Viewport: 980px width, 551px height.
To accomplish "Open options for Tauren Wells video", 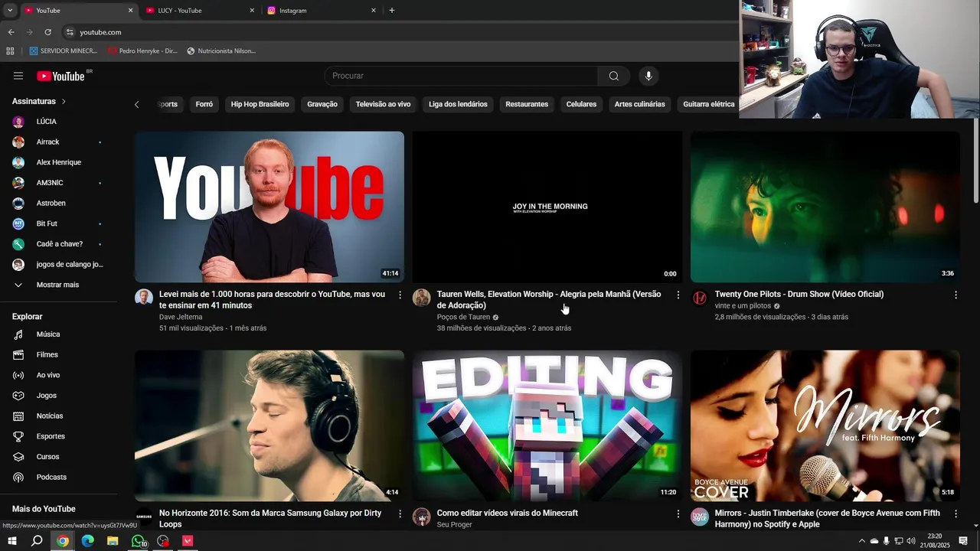I will (x=678, y=295).
